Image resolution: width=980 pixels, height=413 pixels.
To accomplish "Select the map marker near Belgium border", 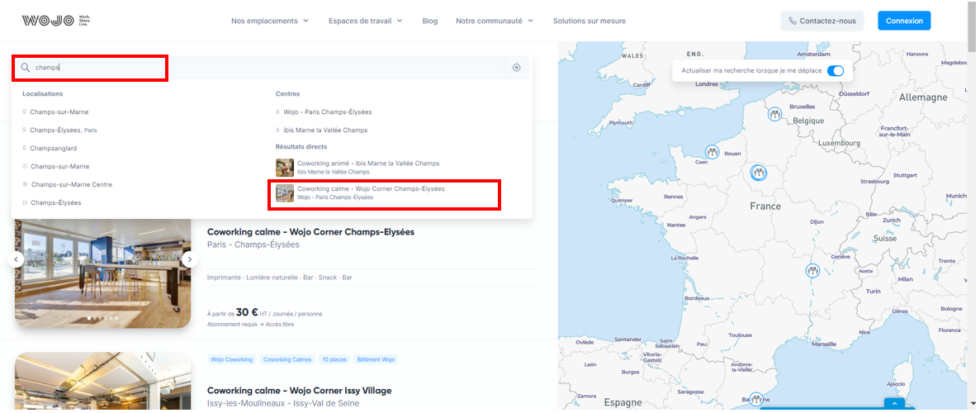I will (x=775, y=114).
